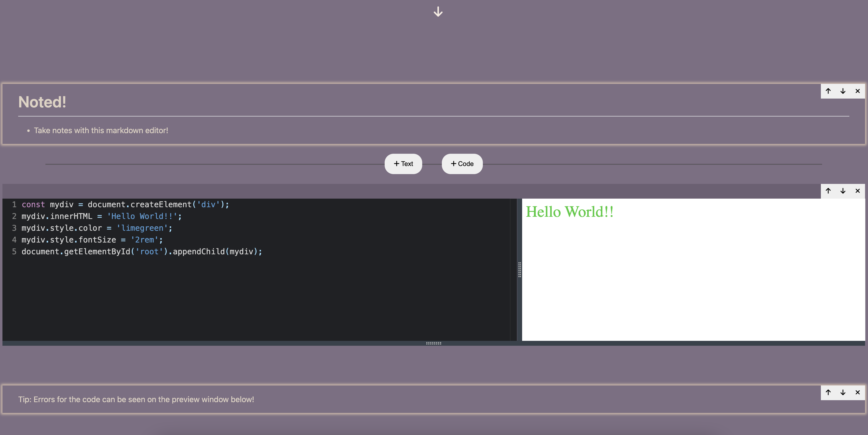Click the down arrow at the top of the page
Screen dimensions: 868x435
[438, 12]
